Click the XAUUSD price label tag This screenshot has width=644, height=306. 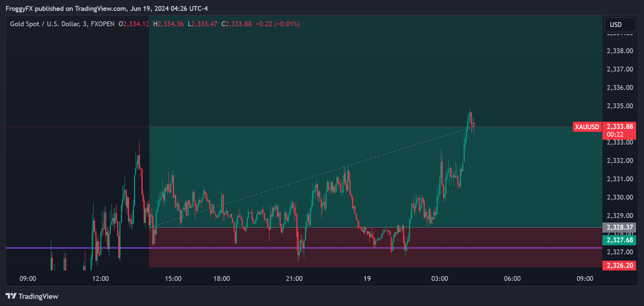coord(587,127)
